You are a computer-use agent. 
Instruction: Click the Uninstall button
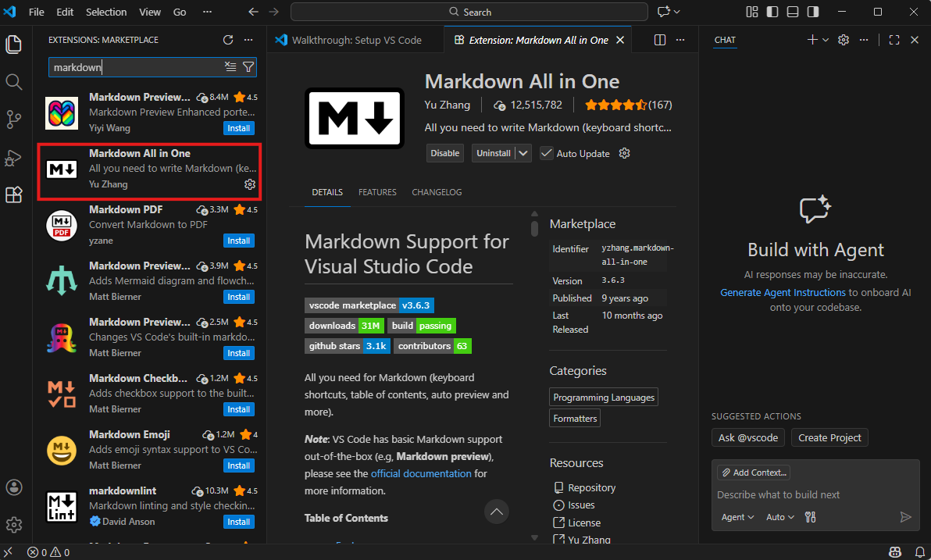(x=494, y=153)
